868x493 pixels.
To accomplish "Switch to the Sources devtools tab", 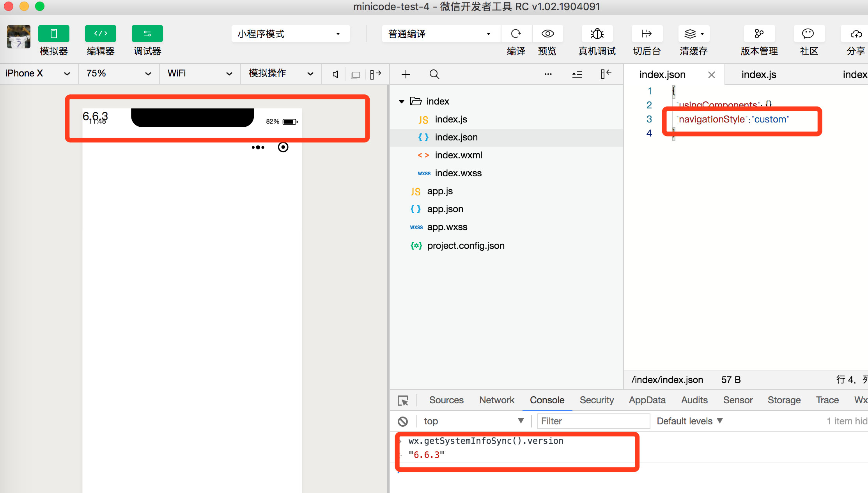I will (x=446, y=400).
